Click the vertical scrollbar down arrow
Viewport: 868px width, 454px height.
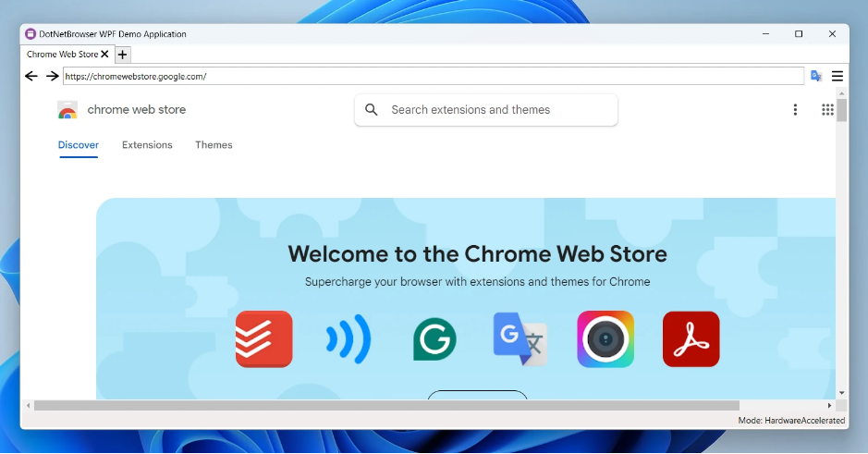[842, 393]
